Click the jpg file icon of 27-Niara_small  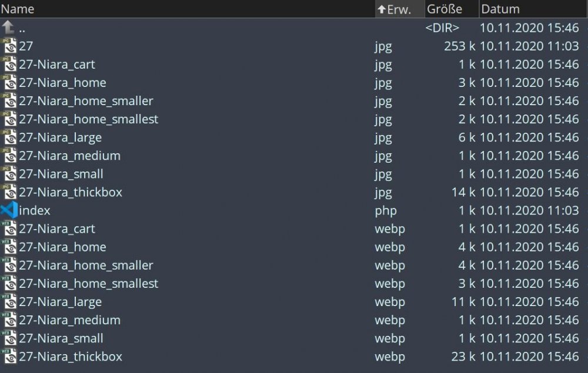9,174
